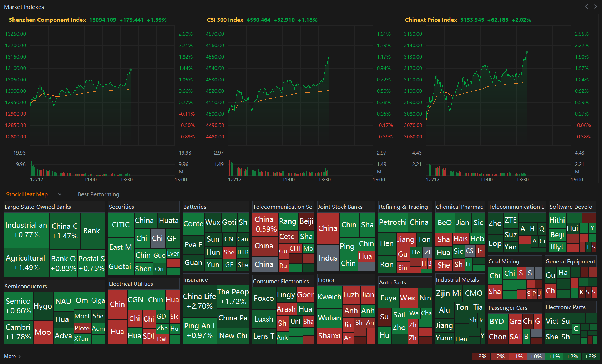Select the Conte tile in Batteries
The image size is (602, 364).
(x=193, y=224)
